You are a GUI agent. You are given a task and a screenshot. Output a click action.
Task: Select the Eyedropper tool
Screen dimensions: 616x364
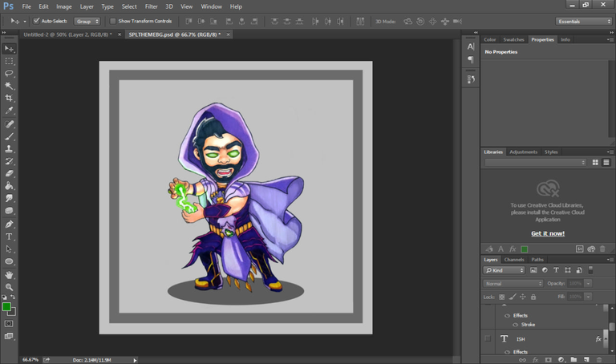tap(9, 111)
